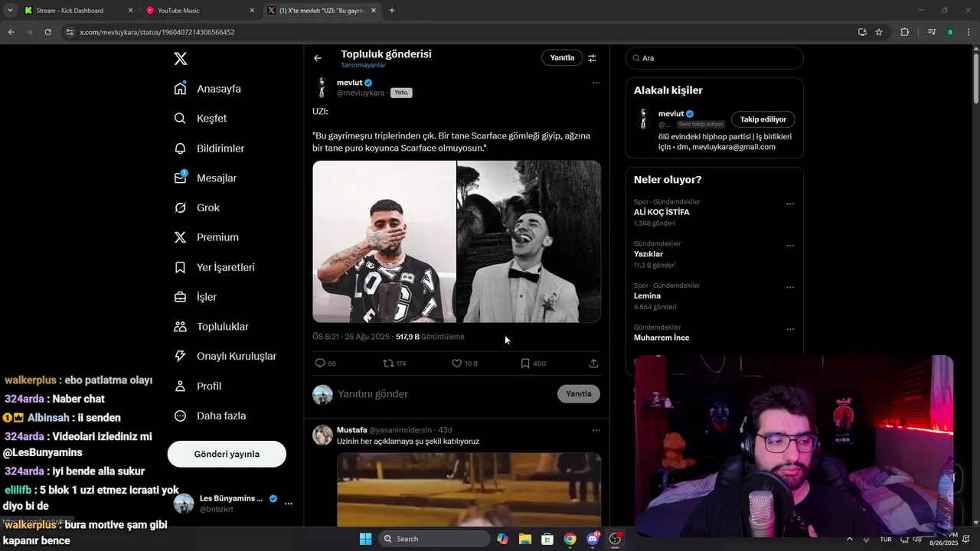The image size is (980, 551).
Task: Open Tanınmayanlar community link
Action: coord(363,66)
